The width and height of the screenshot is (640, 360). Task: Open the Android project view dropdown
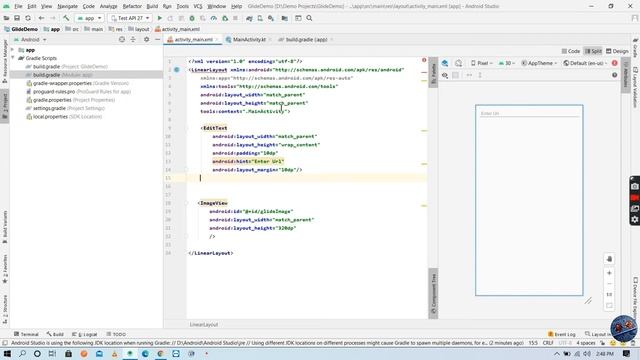click(x=30, y=40)
